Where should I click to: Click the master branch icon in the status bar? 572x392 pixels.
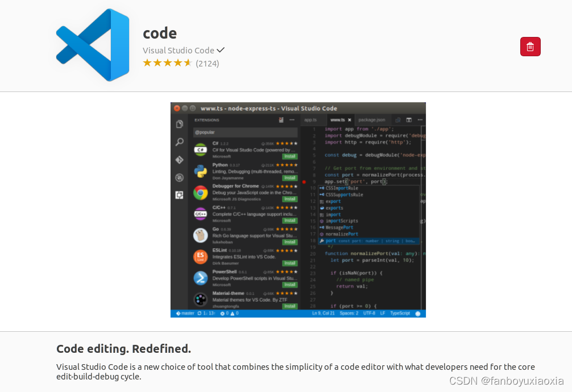point(177,313)
